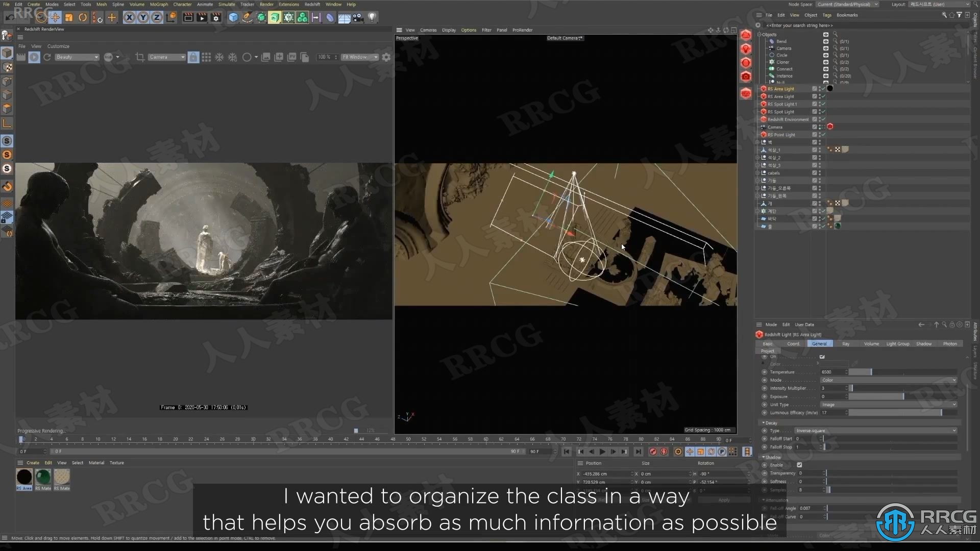Click the RenderView crop region icon

[x=140, y=57]
